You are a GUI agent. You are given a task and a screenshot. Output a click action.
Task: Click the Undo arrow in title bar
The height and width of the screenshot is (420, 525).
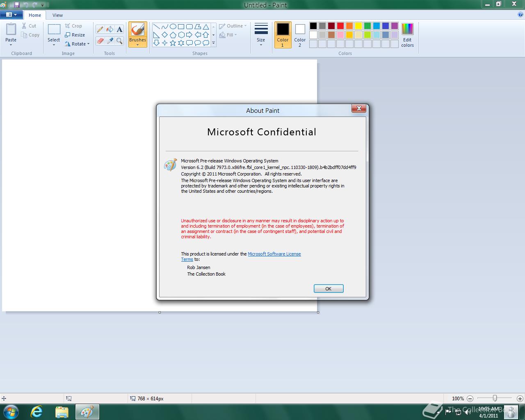pyautogui.click(x=26, y=5)
